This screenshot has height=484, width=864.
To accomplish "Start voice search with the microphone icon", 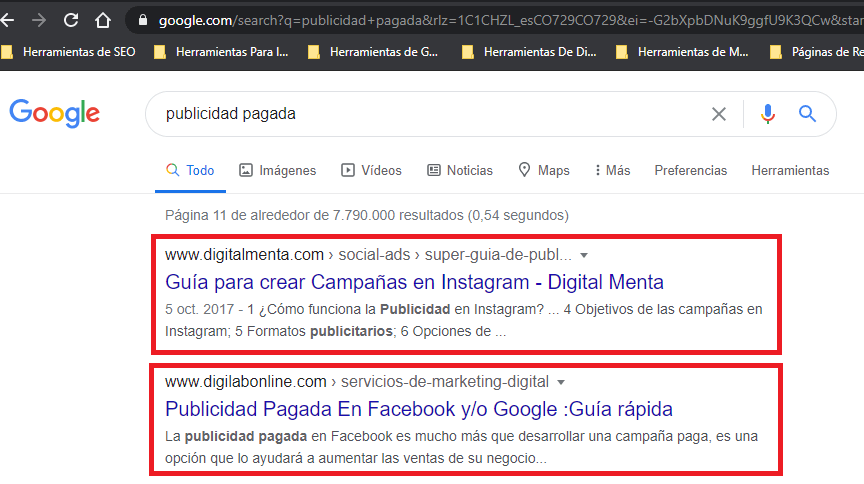I will [x=768, y=114].
